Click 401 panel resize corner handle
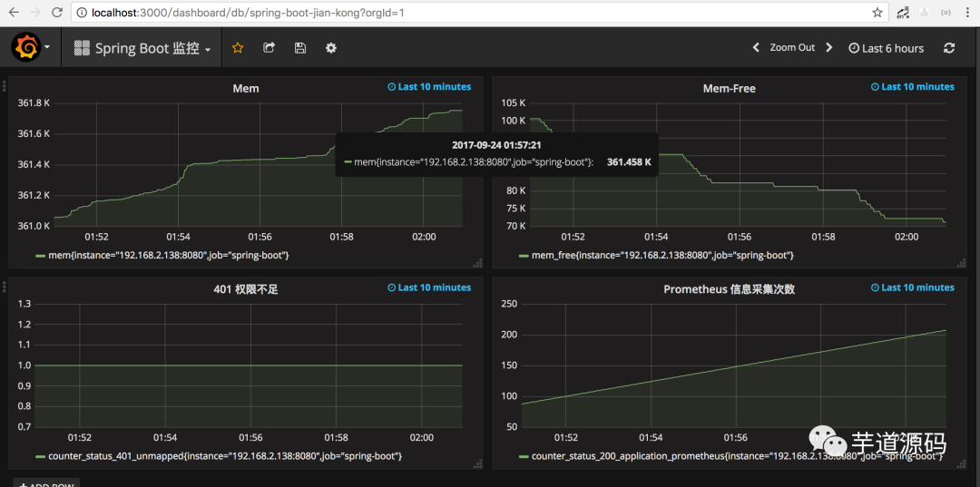Screen dimensions: 980x487 (477, 463)
